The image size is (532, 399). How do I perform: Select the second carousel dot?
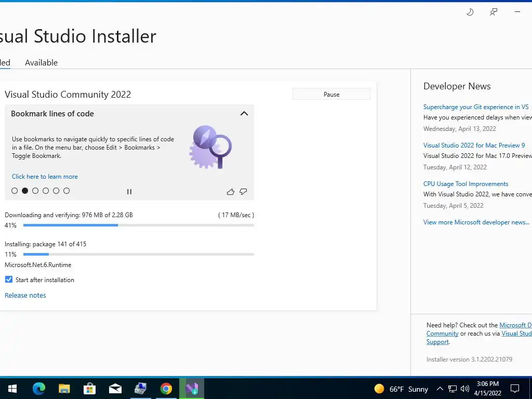pyautogui.click(x=25, y=191)
